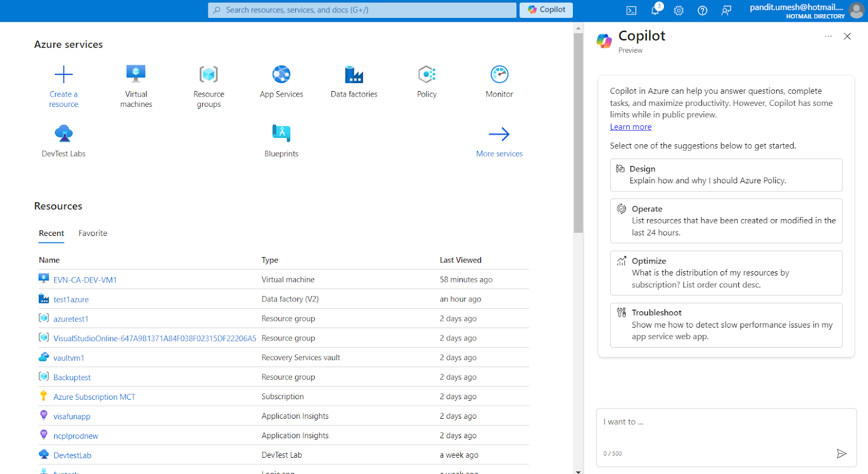The width and height of the screenshot is (868, 474).
Task: Open DevtestLab resource link
Action: [72, 456]
